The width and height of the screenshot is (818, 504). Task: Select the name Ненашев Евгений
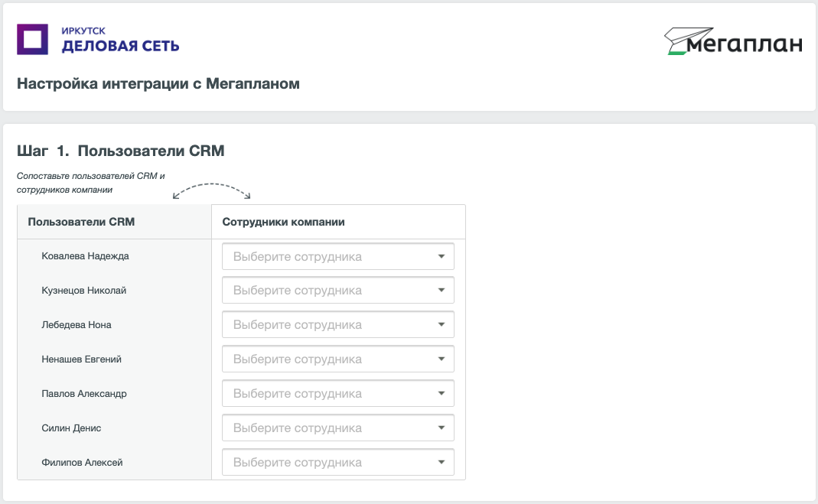tap(81, 359)
